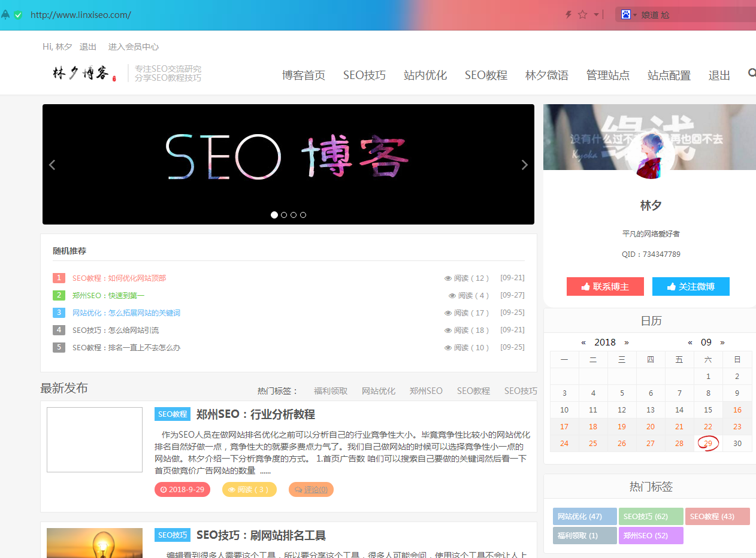Image resolution: width=756 pixels, height=558 pixels.
Task: Click the circled date 29 in the calendar
Action: click(x=707, y=443)
